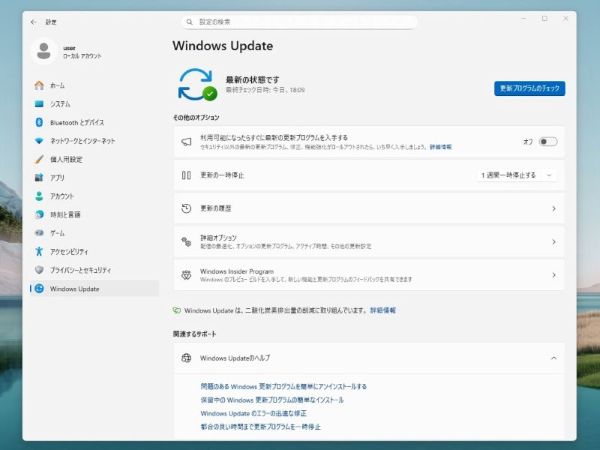Open link about installing pending Windows updates
600x450 pixels.
(272, 400)
